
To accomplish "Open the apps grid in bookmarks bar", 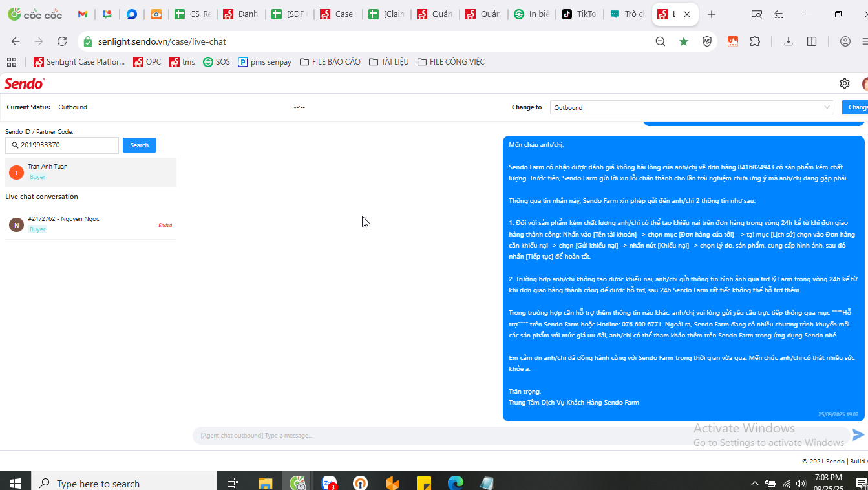I will point(11,62).
